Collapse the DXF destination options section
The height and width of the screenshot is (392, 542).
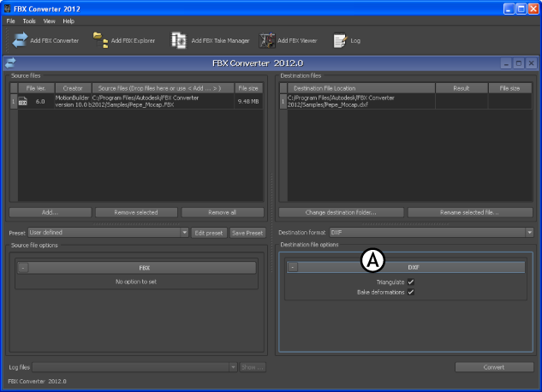(x=293, y=267)
